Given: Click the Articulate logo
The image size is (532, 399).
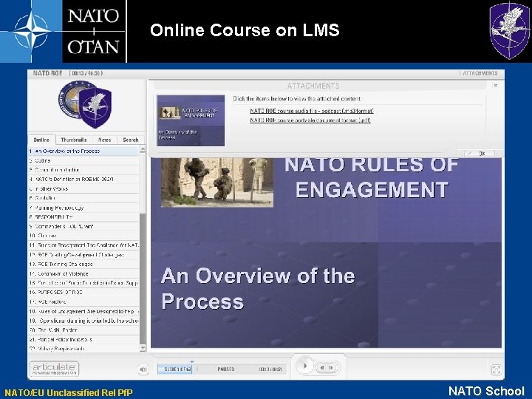Looking at the screenshot, I should (x=54, y=369).
